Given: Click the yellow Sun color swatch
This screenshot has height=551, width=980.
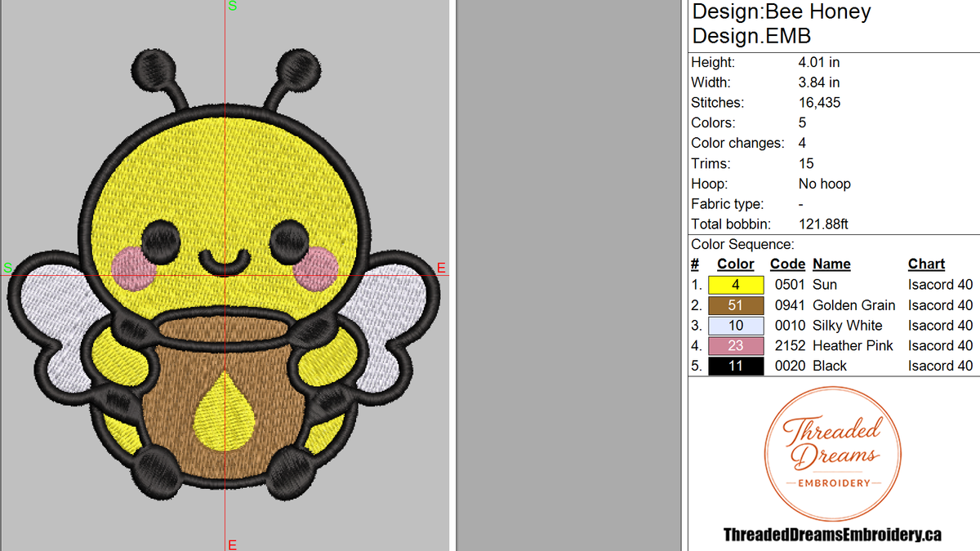Looking at the screenshot, I should pos(736,285).
